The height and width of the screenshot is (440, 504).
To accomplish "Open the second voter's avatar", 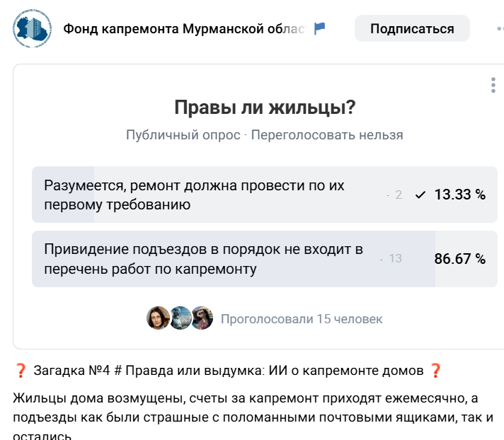I will click(180, 318).
